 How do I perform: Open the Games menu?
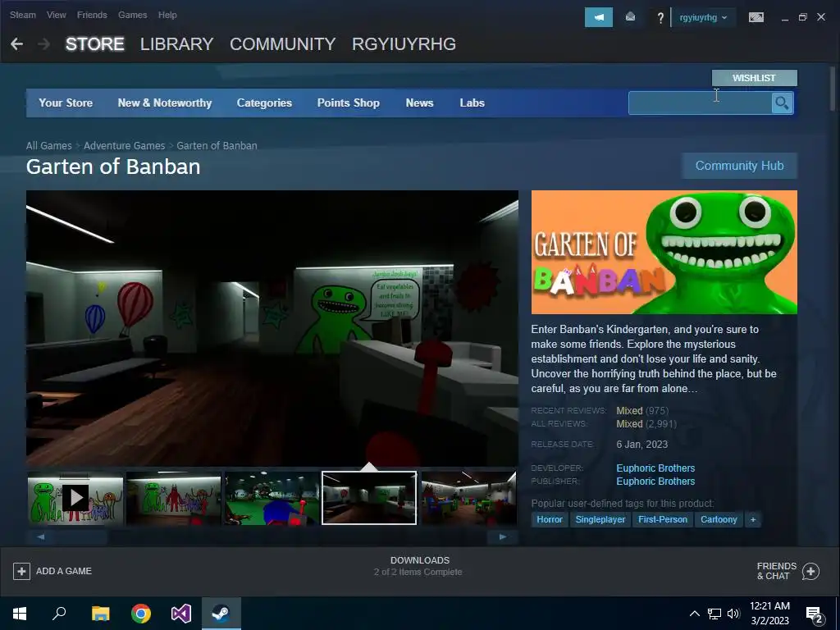(x=132, y=15)
